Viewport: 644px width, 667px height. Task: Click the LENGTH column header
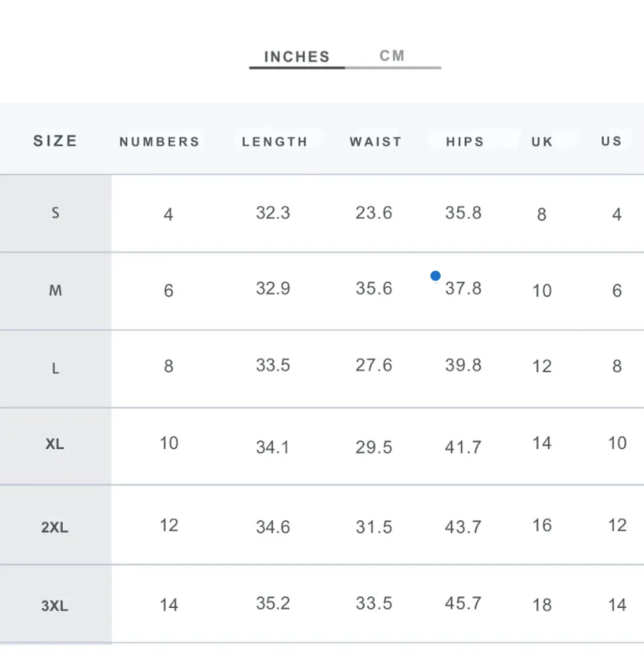275,142
